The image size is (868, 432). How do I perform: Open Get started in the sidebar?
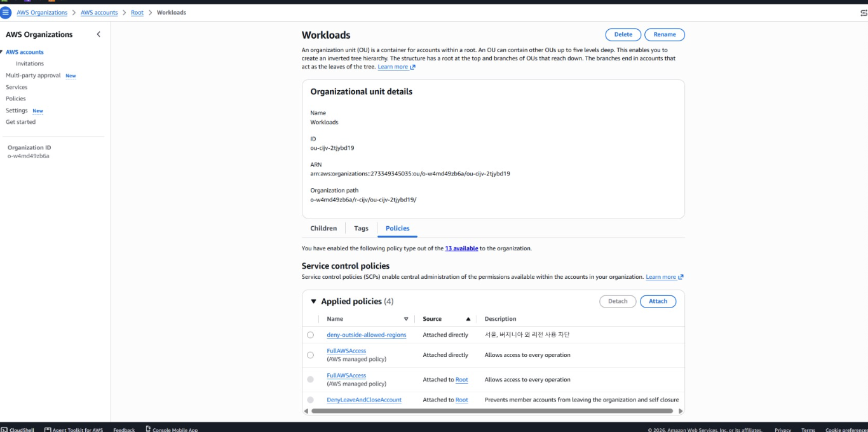pyautogui.click(x=21, y=122)
